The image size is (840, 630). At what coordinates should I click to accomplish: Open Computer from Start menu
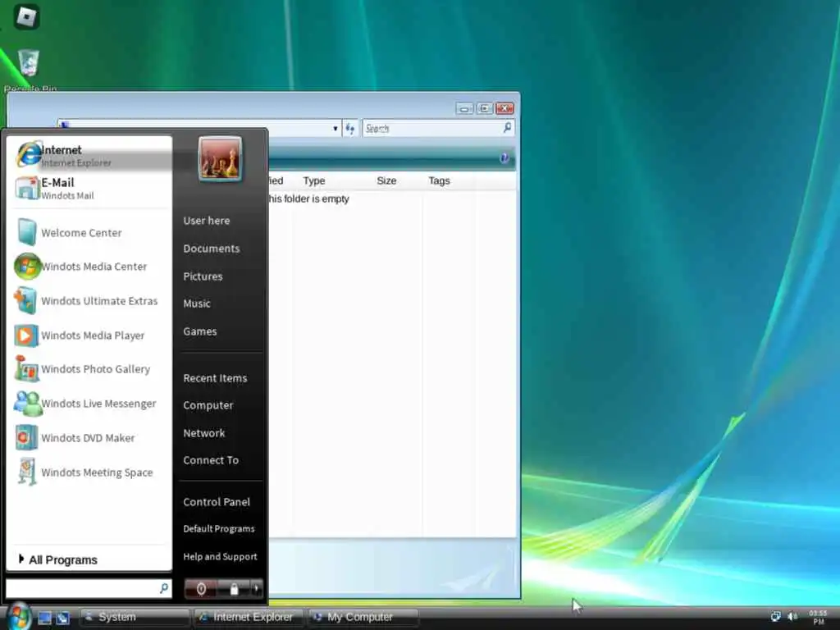(208, 405)
